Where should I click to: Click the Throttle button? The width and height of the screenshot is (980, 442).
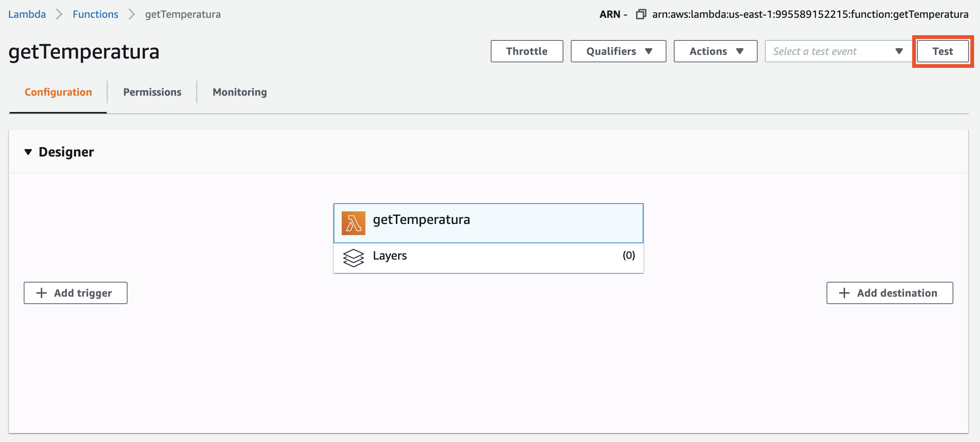click(527, 51)
